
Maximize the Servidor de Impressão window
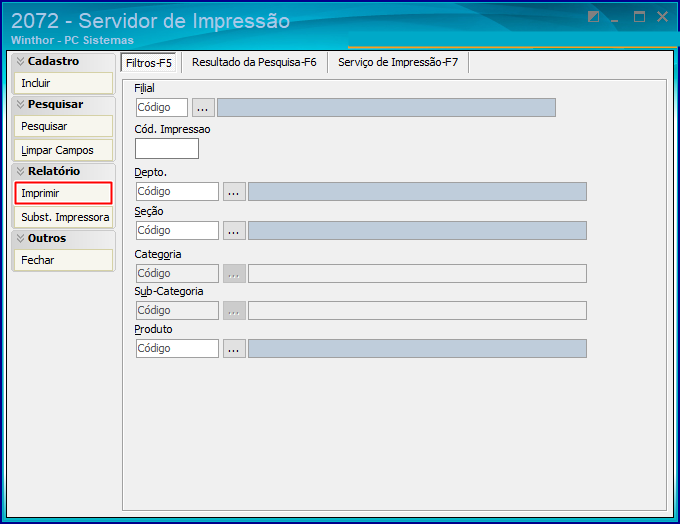[x=639, y=16]
